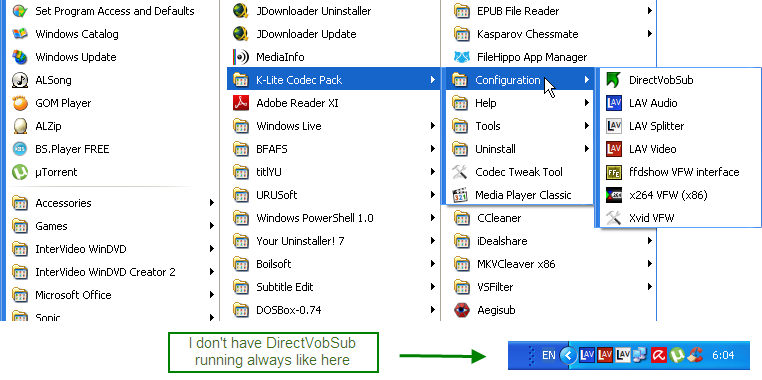Show hidden tray icons with chevron
Screen dimensions: 762x380
(x=568, y=355)
